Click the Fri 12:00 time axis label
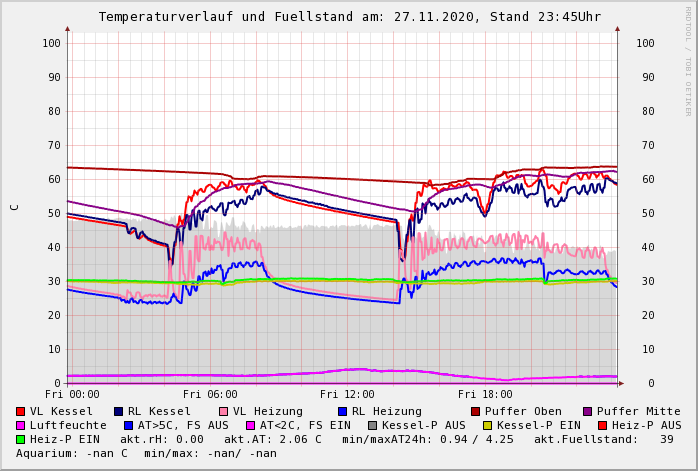The width and height of the screenshot is (698, 471). [347, 394]
